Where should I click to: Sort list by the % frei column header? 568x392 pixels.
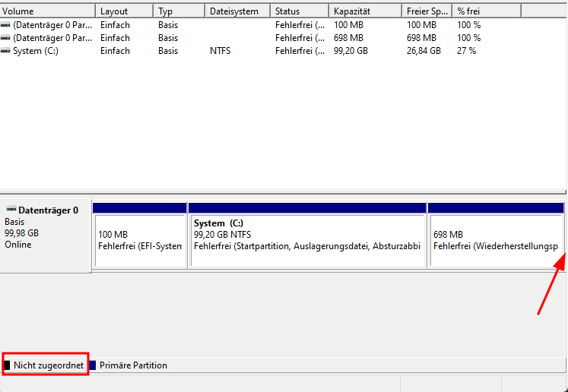[487, 11]
